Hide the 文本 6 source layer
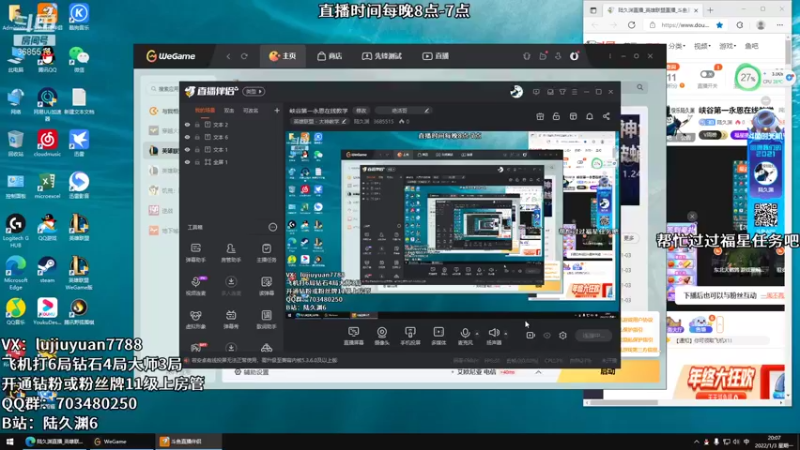Image resolution: width=800 pixels, height=450 pixels. [x=187, y=137]
